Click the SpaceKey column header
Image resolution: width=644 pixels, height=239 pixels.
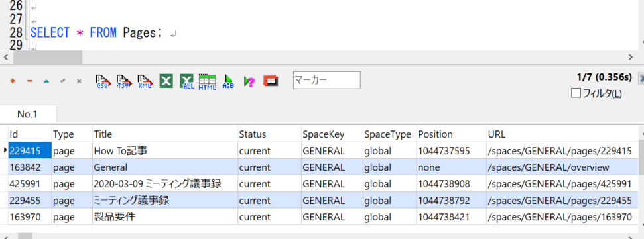(x=332, y=134)
